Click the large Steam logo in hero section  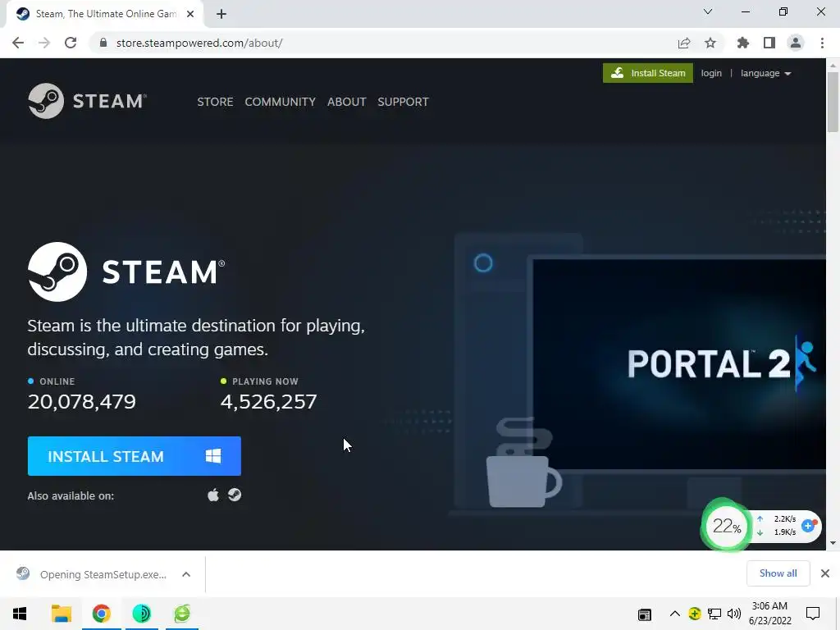click(126, 272)
